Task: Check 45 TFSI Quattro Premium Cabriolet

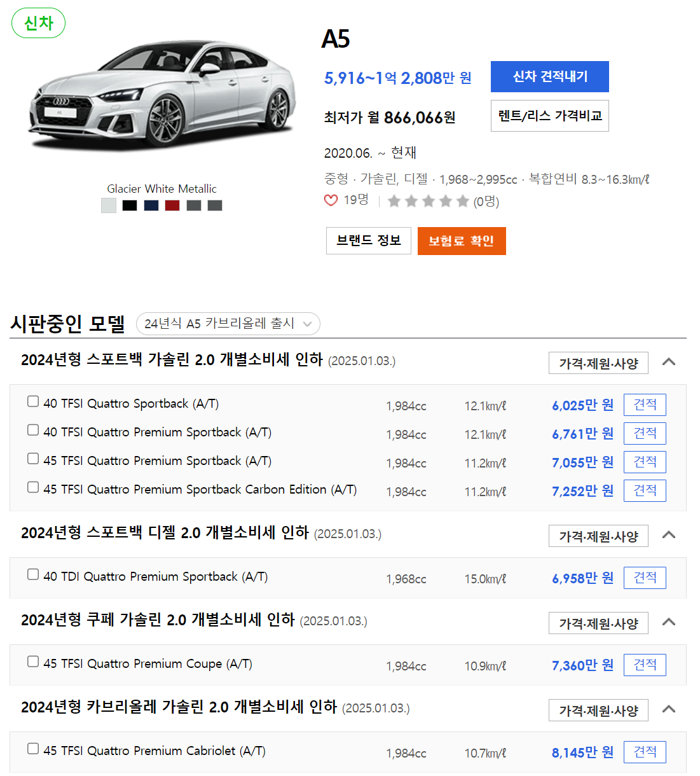Action: pos(33,749)
